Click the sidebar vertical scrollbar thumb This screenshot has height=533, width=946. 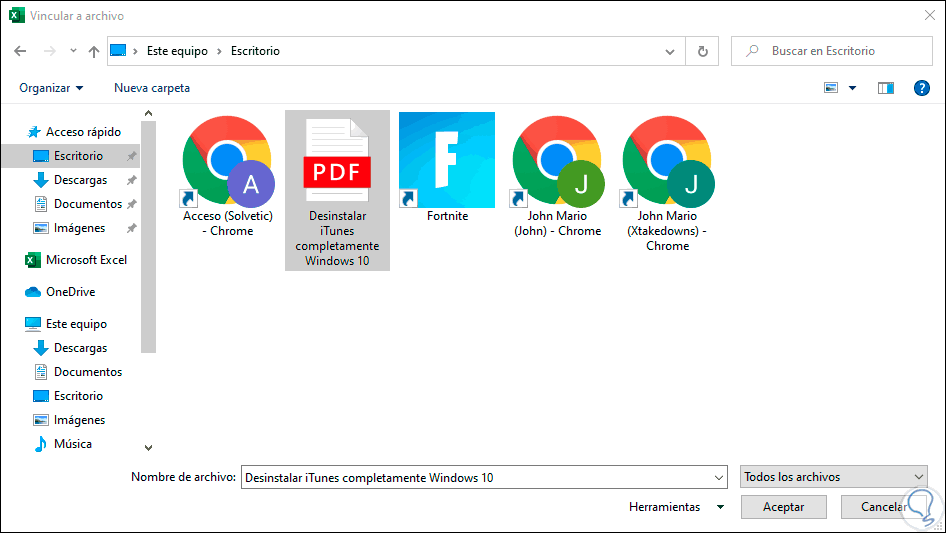point(148,237)
